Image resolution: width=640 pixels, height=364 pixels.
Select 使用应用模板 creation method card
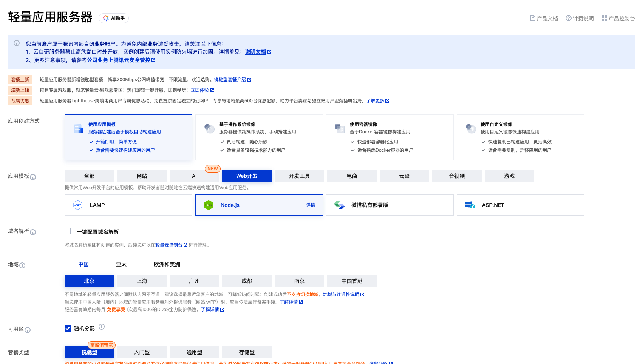(128, 137)
